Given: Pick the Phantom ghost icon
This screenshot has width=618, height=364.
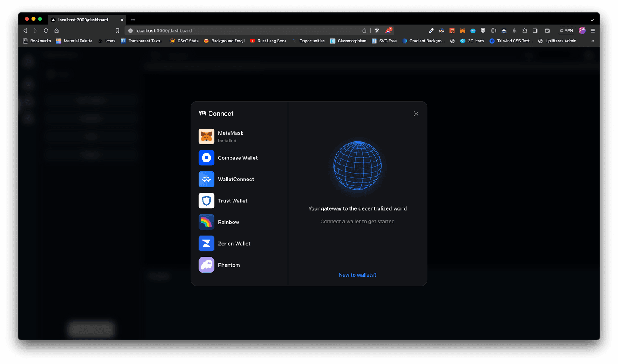Looking at the screenshot, I should (x=206, y=265).
